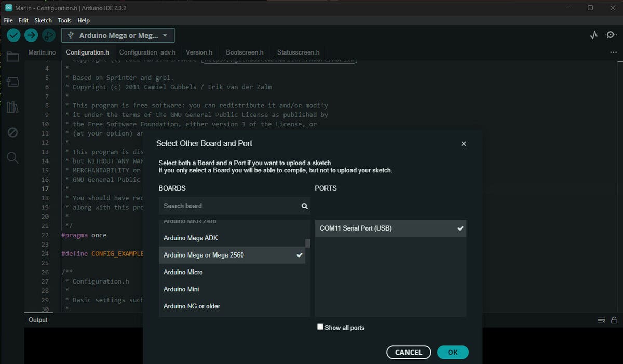
Task: Switch to the _Statusscreen.h tab
Action: (x=297, y=52)
